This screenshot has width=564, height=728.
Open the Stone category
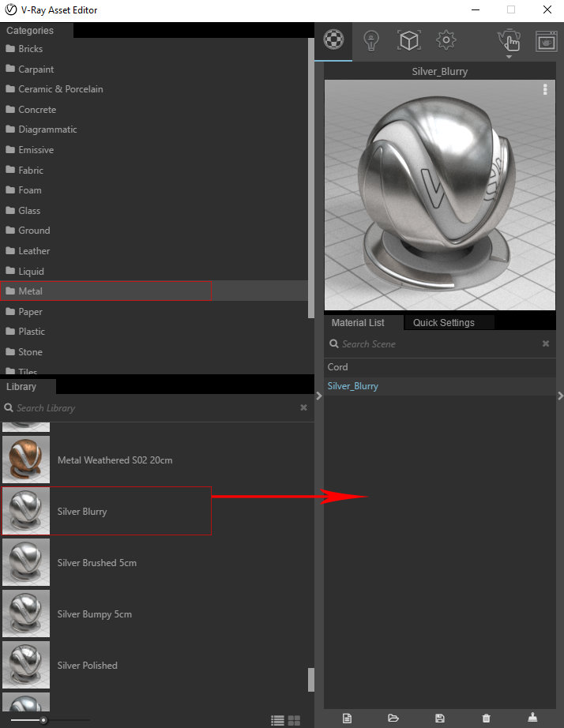click(153, 352)
